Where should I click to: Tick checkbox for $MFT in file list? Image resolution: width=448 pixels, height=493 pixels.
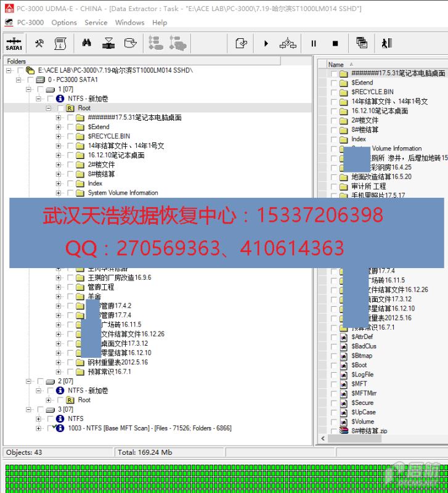[x=334, y=384]
